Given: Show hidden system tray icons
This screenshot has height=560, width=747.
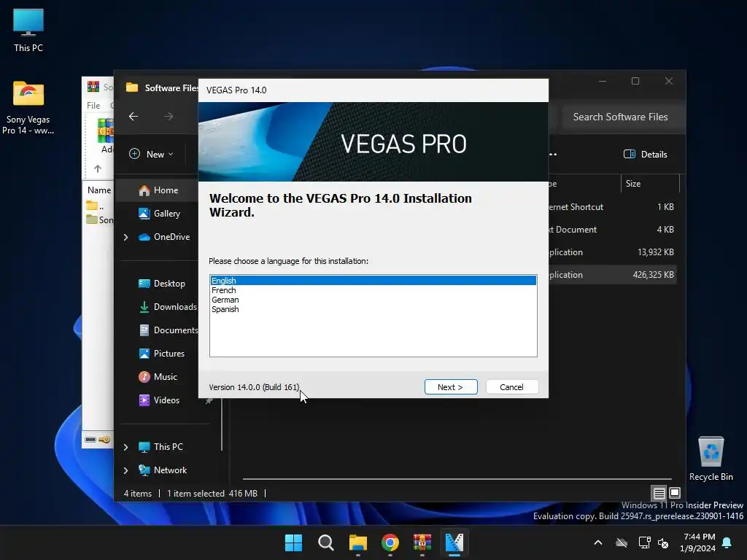Looking at the screenshot, I should [598, 542].
